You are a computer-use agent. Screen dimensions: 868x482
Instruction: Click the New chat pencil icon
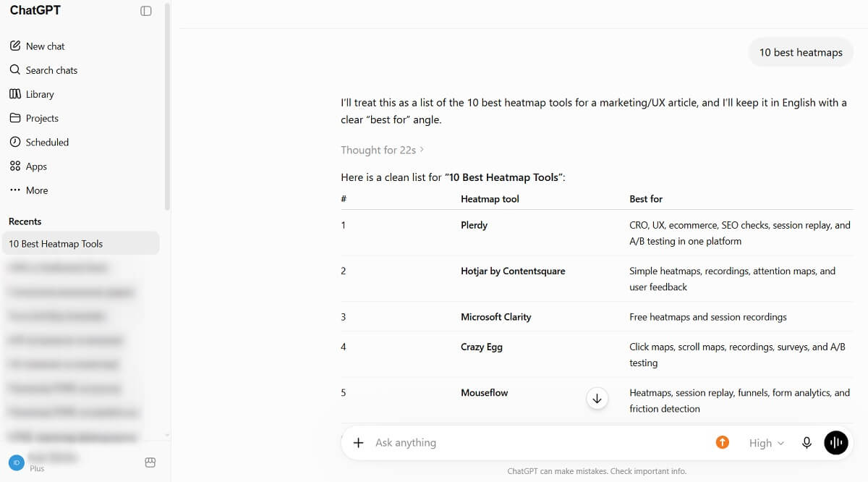pos(15,46)
